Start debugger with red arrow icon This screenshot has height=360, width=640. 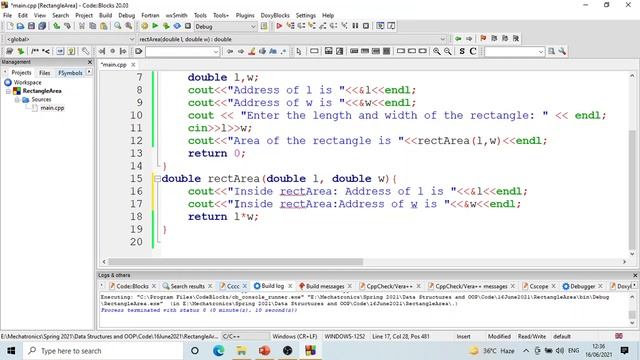coord(279,26)
